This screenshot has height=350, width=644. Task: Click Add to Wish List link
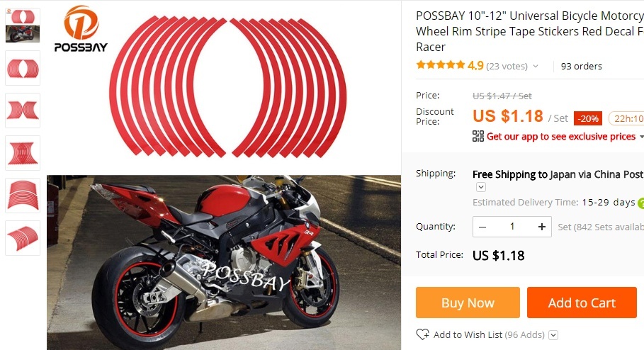[468, 335]
